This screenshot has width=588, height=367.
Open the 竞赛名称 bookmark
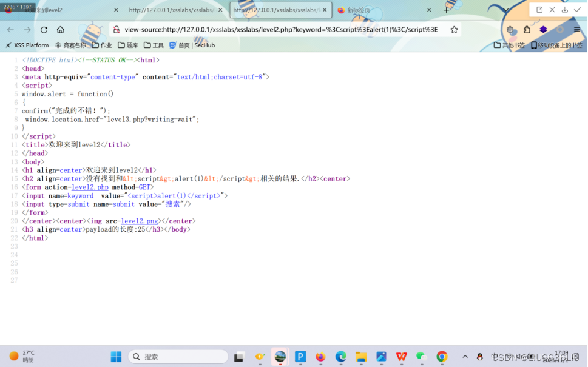click(70, 45)
